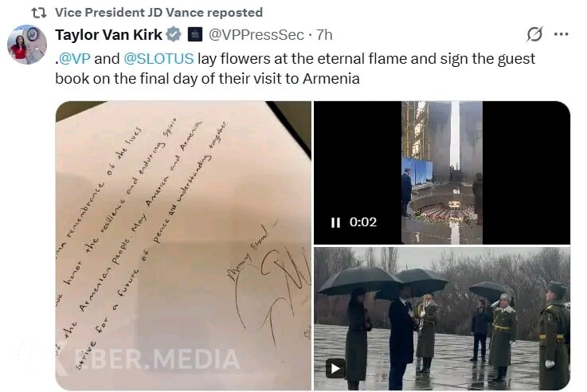Click the blue verified badge beside Taylor Van Kirk
This screenshot has width=587, height=392.
[174, 35]
